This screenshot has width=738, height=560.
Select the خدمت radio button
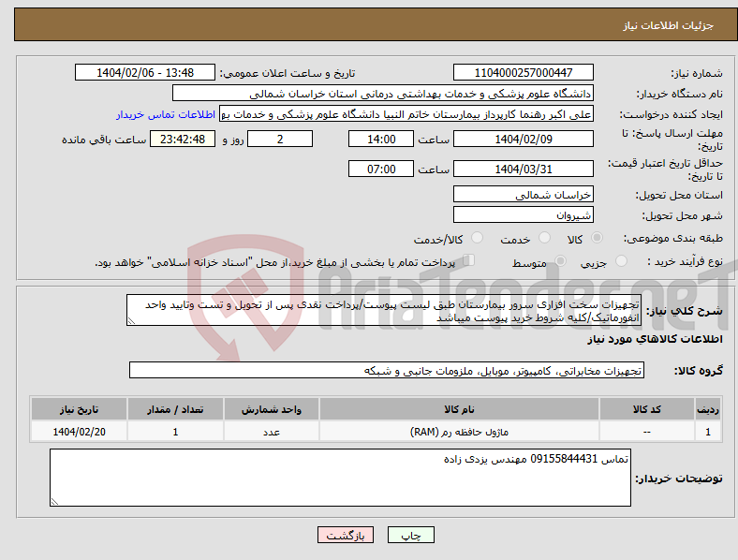(x=544, y=238)
